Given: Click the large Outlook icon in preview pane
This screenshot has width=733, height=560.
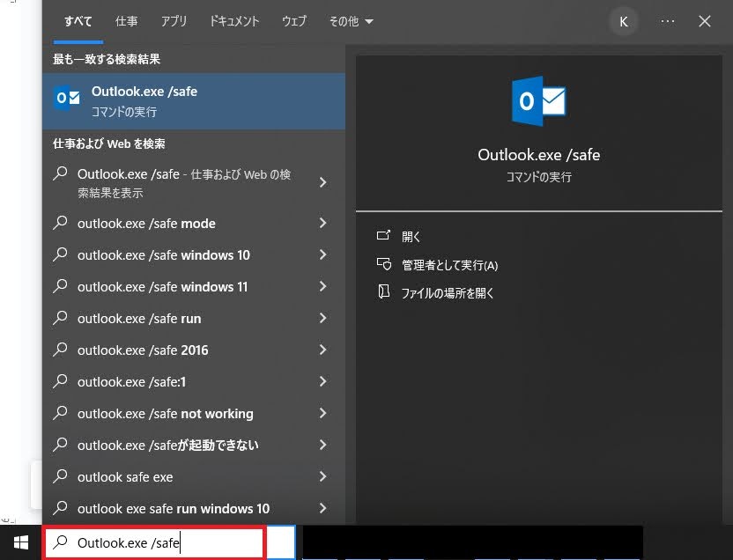Looking at the screenshot, I should (538, 102).
